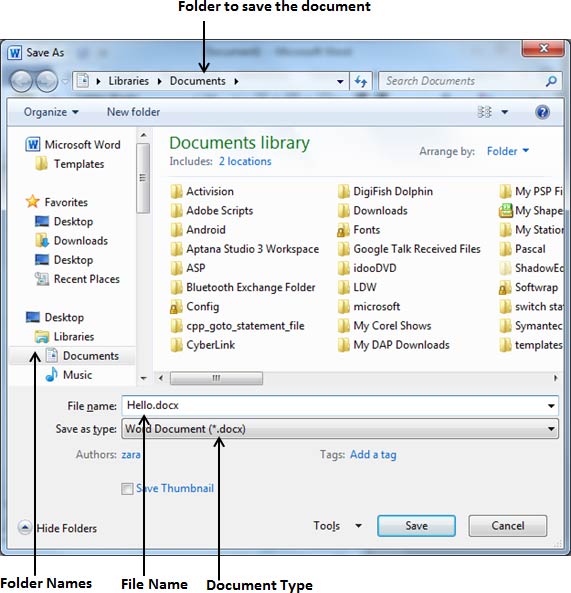Click the navigation pane scroll down arrow
Viewport: 571px width, 593px height.
point(143,378)
